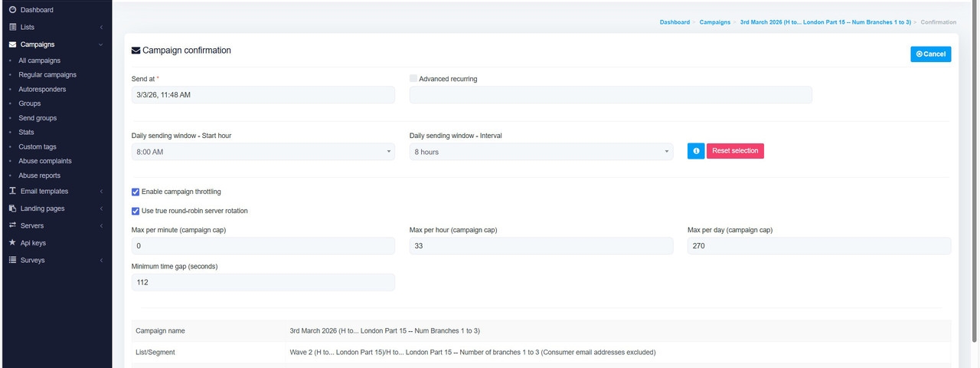Image resolution: width=980 pixels, height=368 pixels.
Task: Click the Campaigns envelope icon in sidebar
Action: (x=12, y=44)
